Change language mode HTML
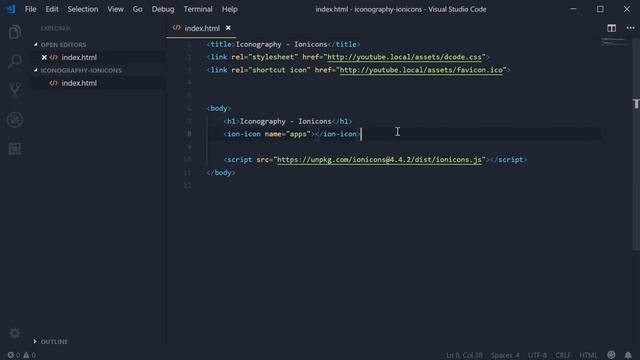Screen dimensions: 640x360 coord(588,355)
